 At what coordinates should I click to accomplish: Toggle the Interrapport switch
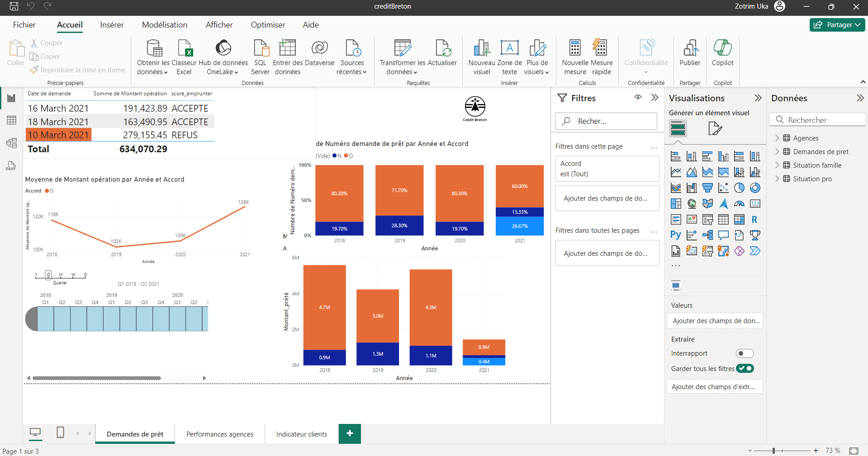point(744,353)
